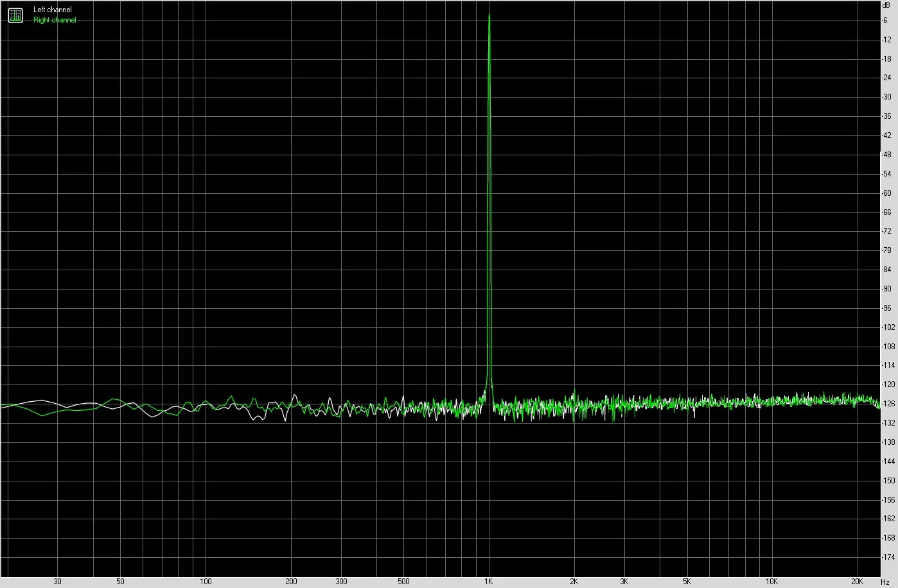
Task: Click the tip of the 1 kHz peak
Action: [x=489, y=15]
